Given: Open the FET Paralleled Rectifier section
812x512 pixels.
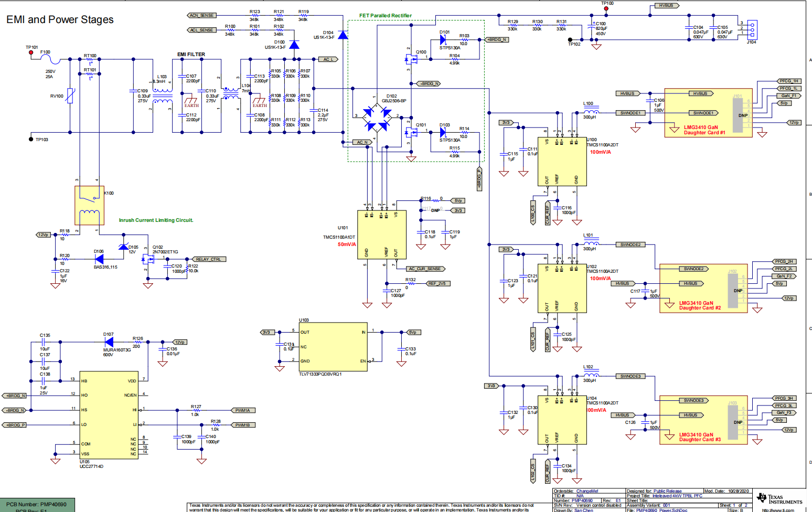Looking at the screenshot, I should click(384, 15).
